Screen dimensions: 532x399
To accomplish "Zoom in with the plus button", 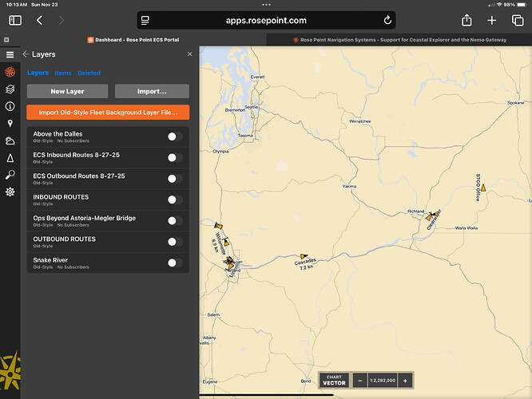I will [405, 381].
